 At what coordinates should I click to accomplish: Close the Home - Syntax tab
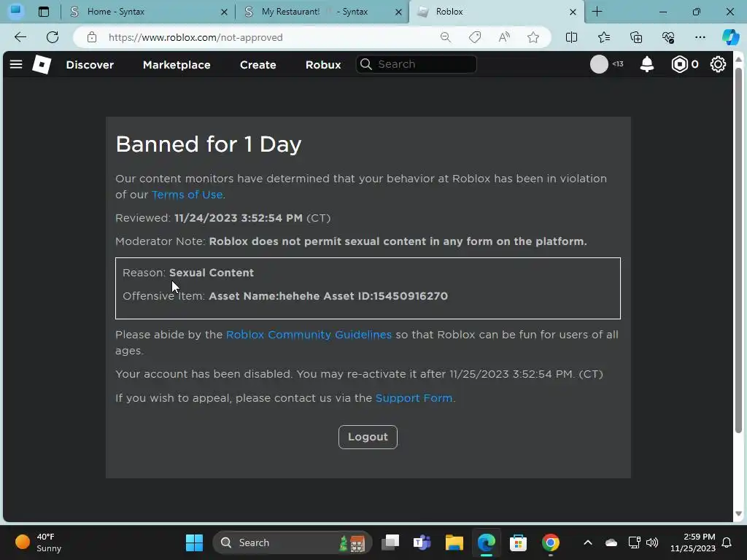224,12
